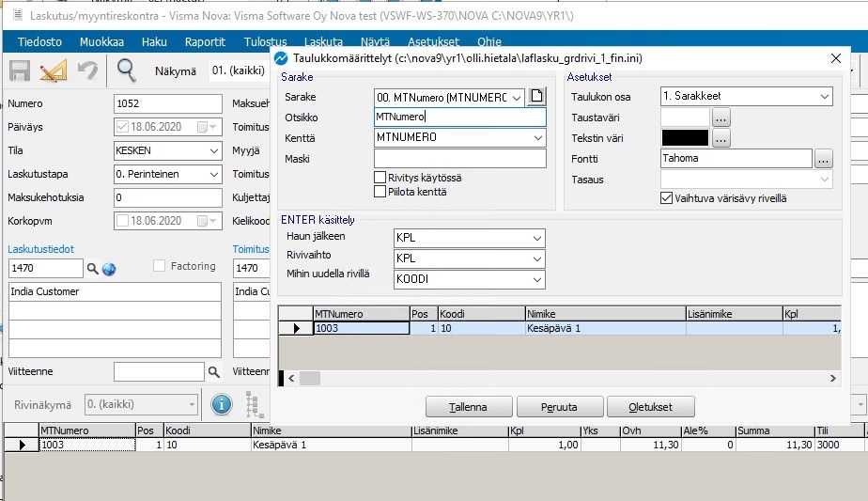Click the tree structure icon beside info
The image size is (868, 501).
(x=254, y=404)
